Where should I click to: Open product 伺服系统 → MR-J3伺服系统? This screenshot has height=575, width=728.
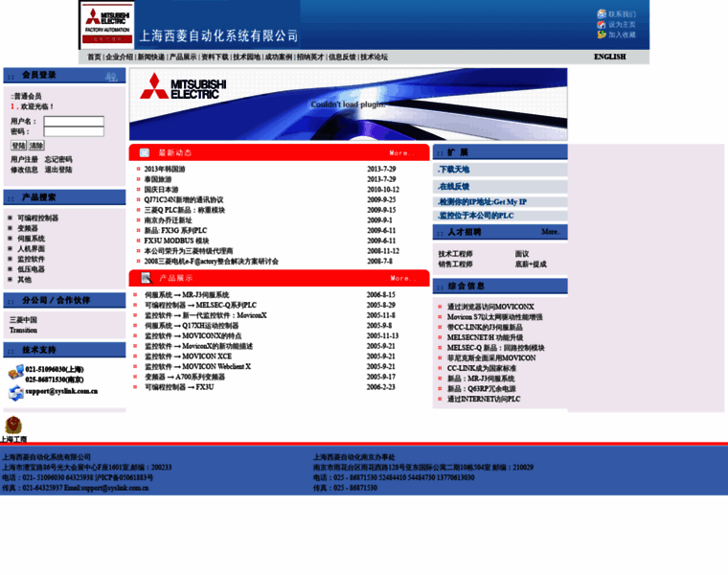click(187, 295)
